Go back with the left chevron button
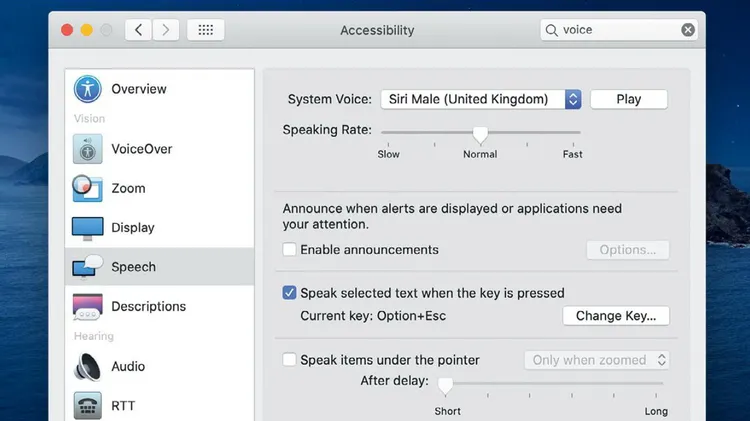The width and height of the screenshot is (750, 421). 140,30
